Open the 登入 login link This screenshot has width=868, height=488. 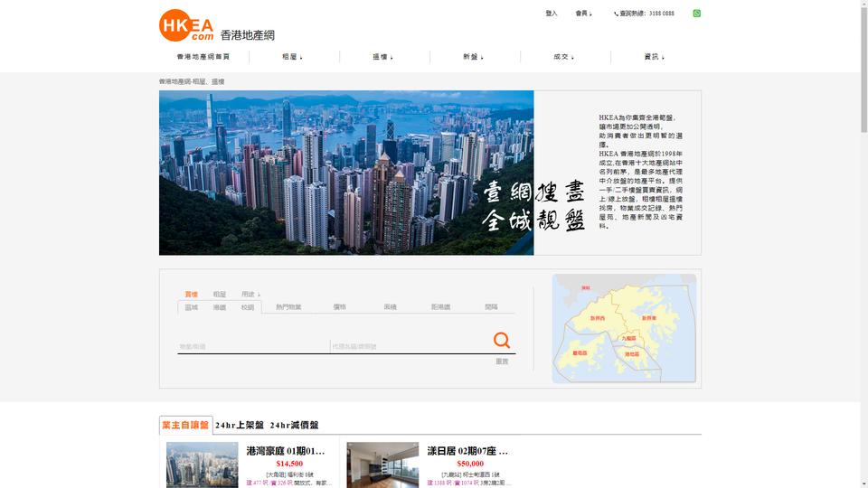(x=552, y=14)
